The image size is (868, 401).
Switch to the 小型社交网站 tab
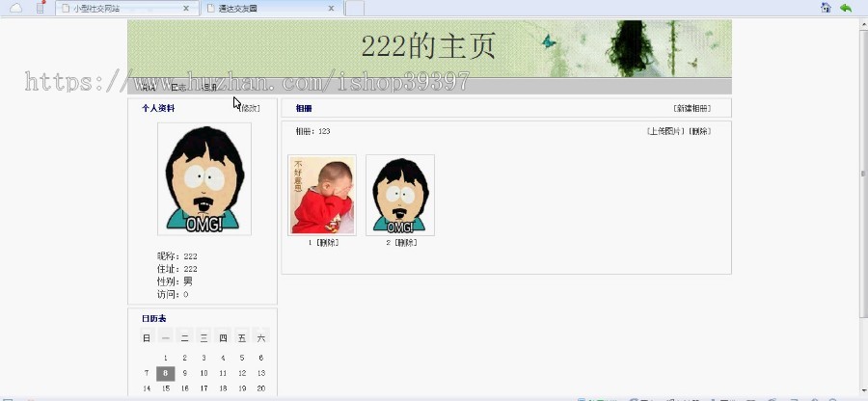tap(127, 9)
